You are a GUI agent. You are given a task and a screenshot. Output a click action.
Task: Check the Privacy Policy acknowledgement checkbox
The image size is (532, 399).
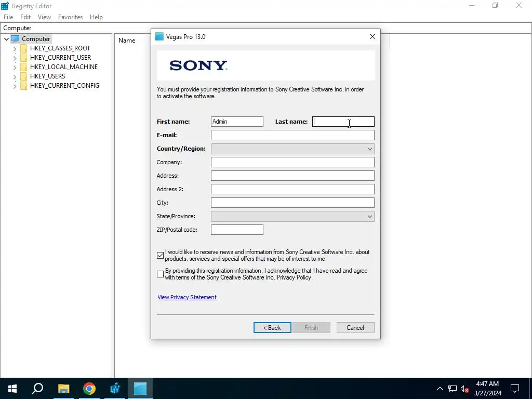tap(160, 274)
